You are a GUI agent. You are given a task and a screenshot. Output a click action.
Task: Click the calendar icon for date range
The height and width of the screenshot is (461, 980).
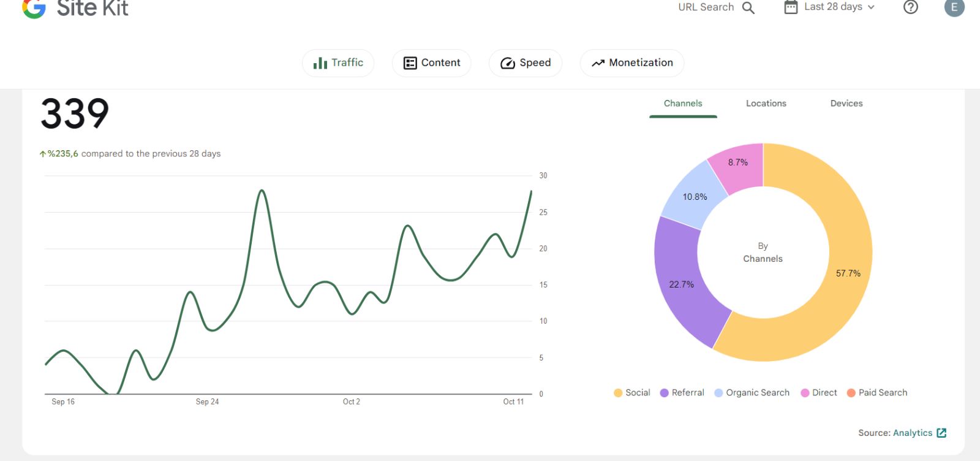(x=791, y=7)
